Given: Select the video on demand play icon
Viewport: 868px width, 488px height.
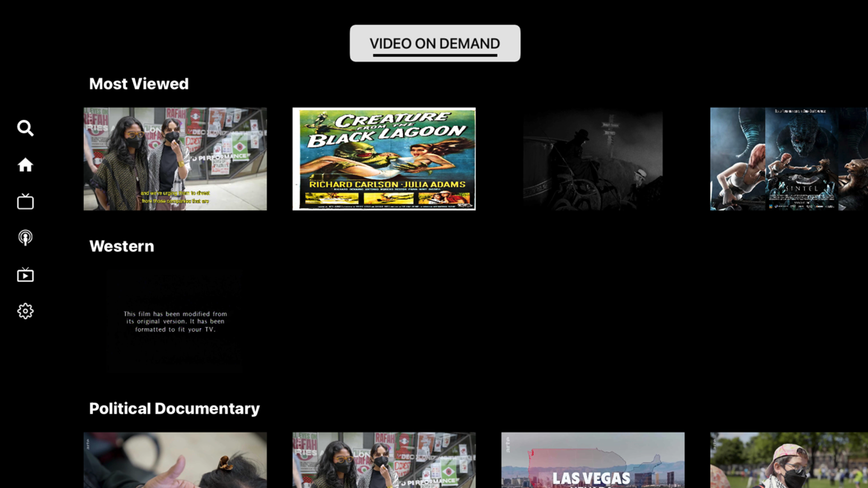Looking at the screenshot, I should pos(25,274).
